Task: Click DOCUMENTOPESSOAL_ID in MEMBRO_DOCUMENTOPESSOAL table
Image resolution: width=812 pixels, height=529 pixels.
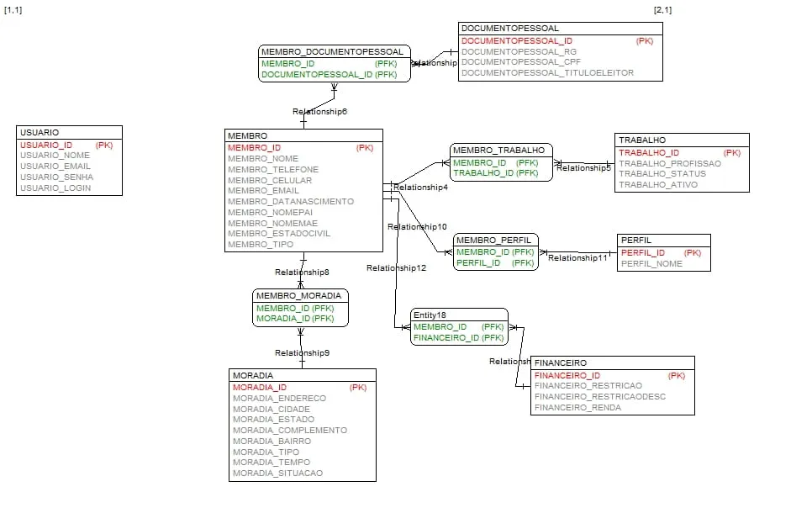Action: [317, 75]
